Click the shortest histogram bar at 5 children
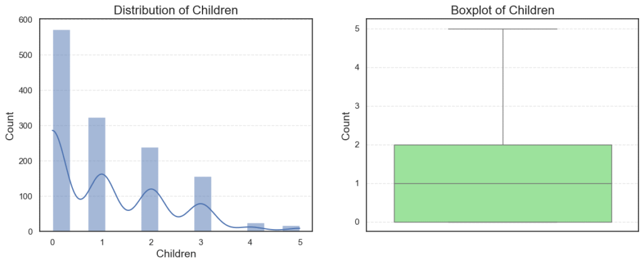The height and width of the screenshot is (265, 644). click(x=291, y=228)
